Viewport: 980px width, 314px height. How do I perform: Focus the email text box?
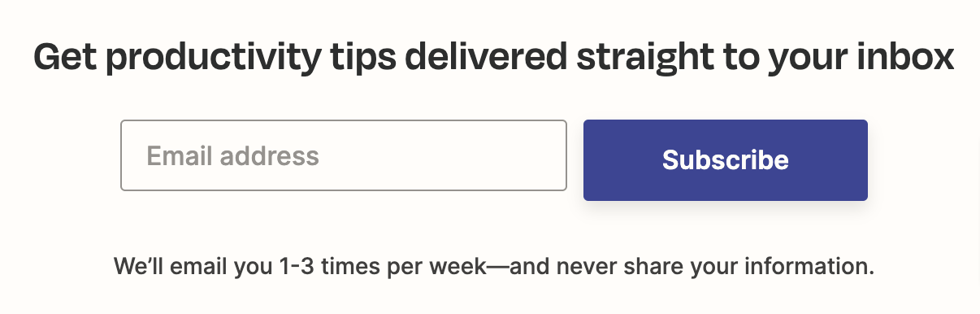[x=343, y=155]
